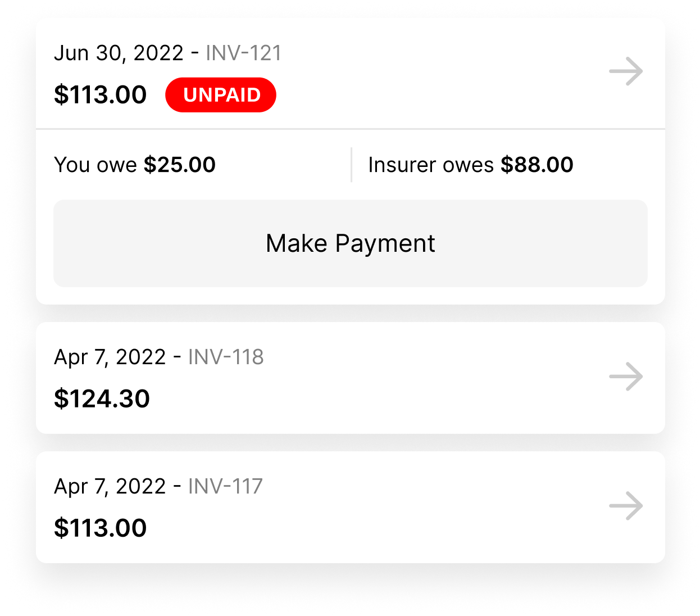The height and width of the screenshot is (616, 700).
Task: Click the $113.00 amount on INV-121
Action: (101, 94)
